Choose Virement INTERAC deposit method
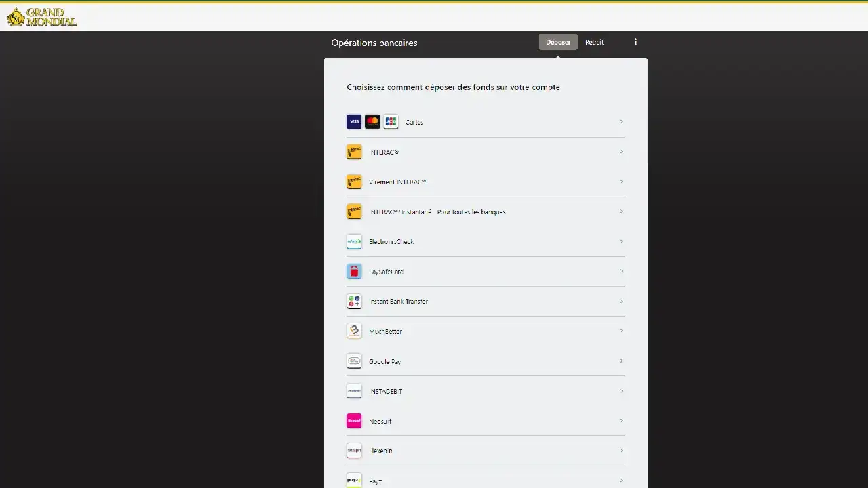 (398, 182)
